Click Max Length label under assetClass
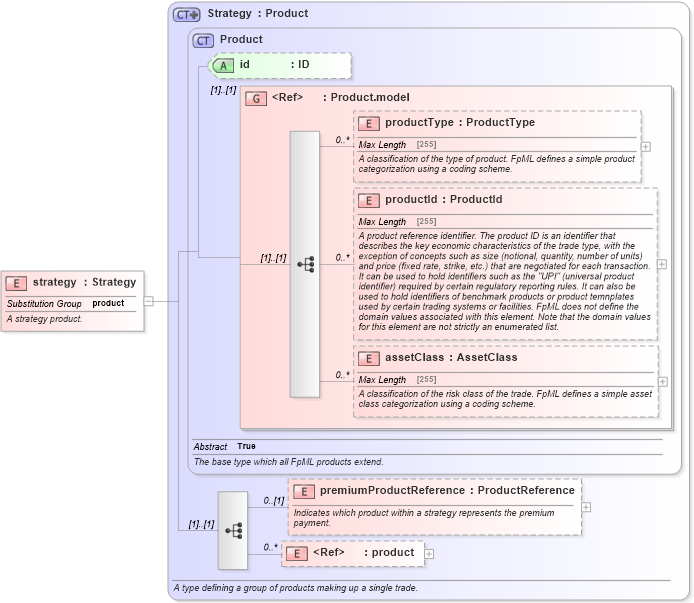694x603 pixels. (382, 380)
